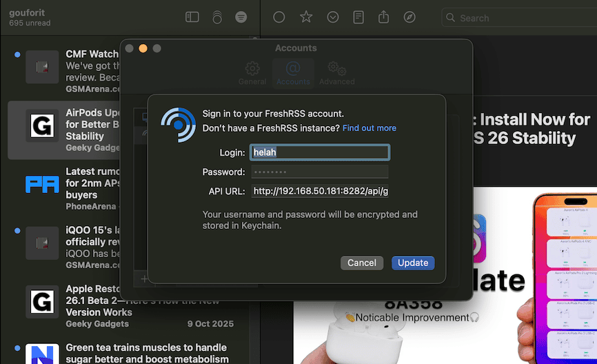
Task: Toggle the sidebar panel icon
Action: tap(192, 17)
